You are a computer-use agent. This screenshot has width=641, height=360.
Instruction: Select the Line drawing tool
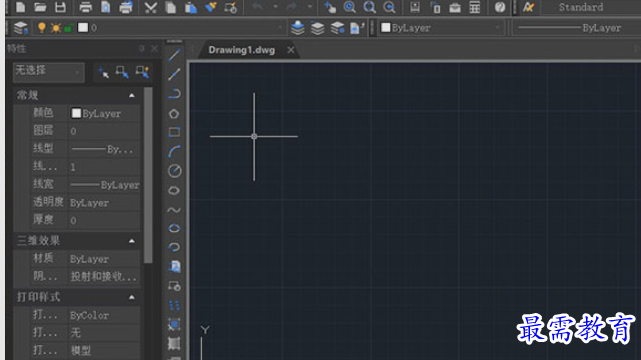[x=174, y=55]
